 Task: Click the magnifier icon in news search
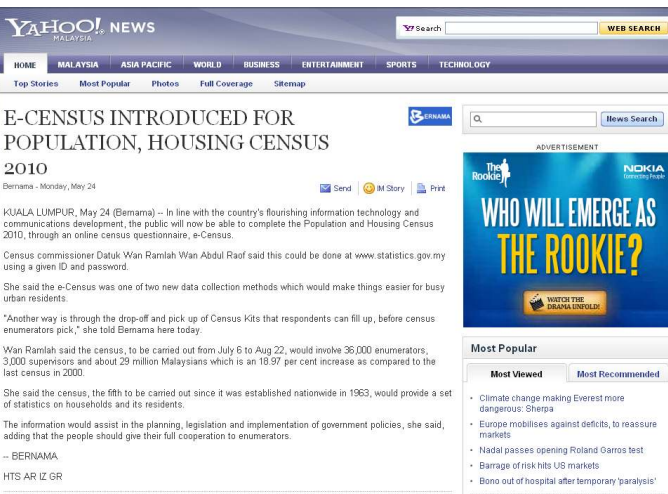coord(479,119)
